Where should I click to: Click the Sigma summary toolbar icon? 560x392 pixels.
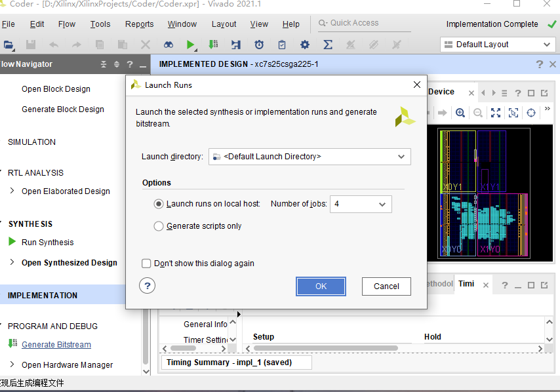327,45
